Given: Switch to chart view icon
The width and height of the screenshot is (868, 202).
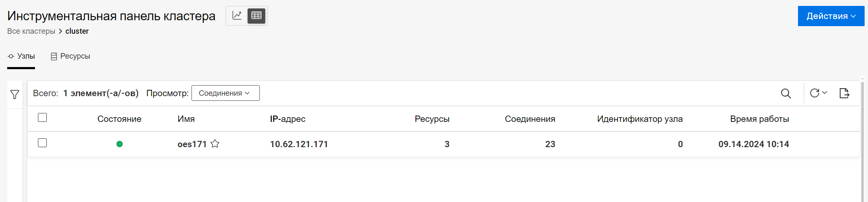Looking at the screenshot, I should (237, 16).
